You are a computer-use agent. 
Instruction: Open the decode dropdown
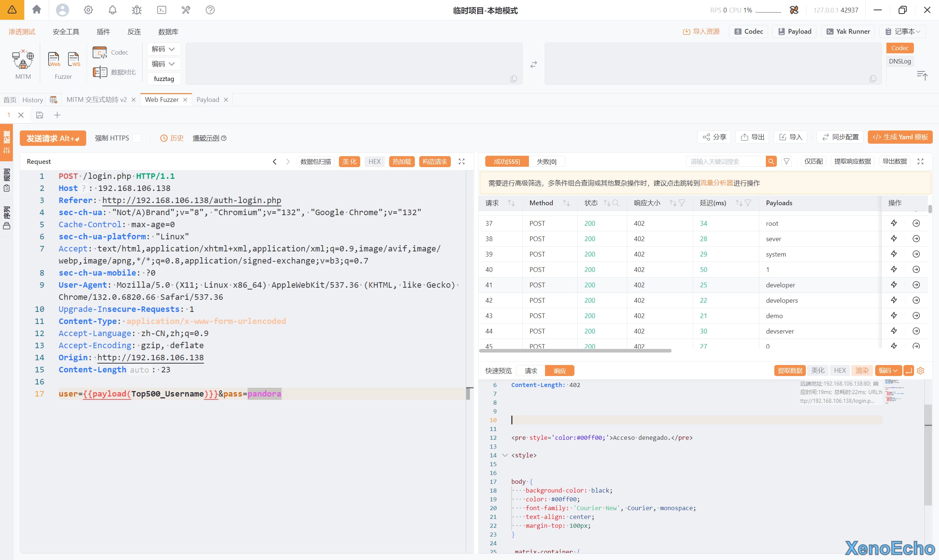164,49
